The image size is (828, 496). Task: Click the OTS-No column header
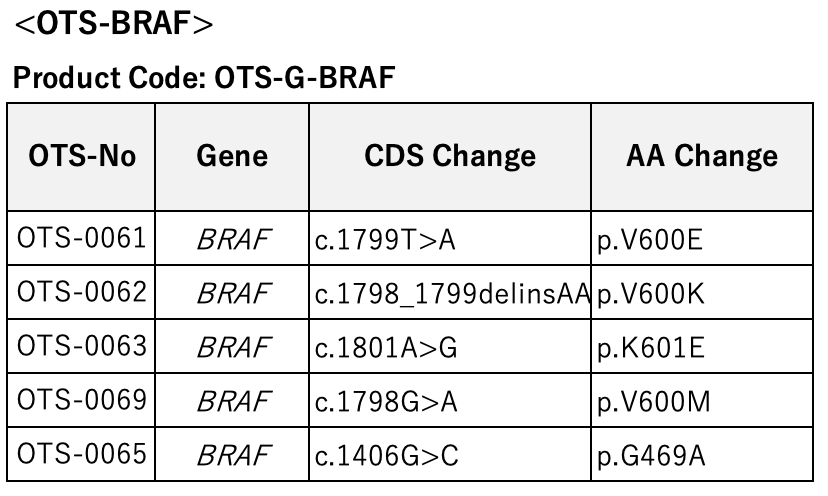(x=81, y=157)
